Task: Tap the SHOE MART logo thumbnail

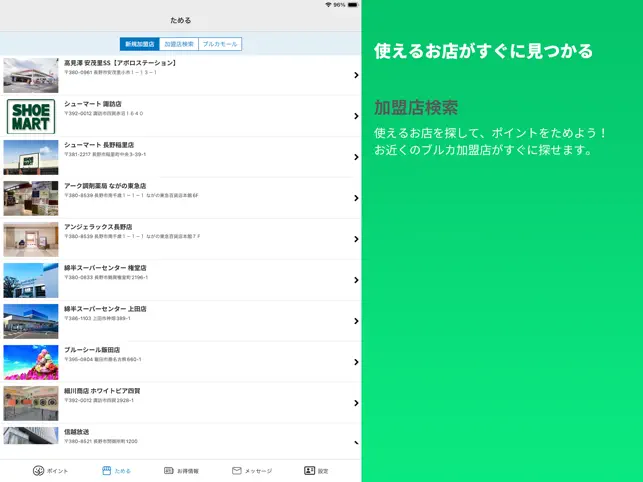Action: [31, 117]
